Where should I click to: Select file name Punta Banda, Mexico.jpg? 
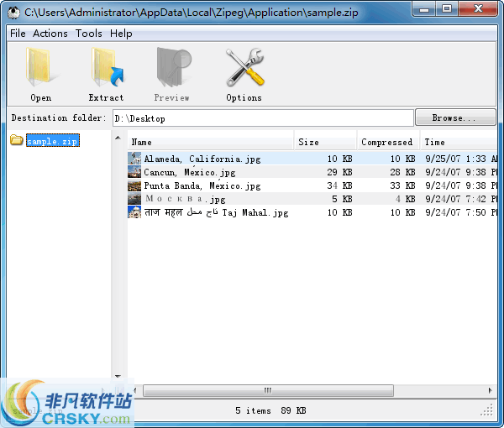(x=202, y=185)
